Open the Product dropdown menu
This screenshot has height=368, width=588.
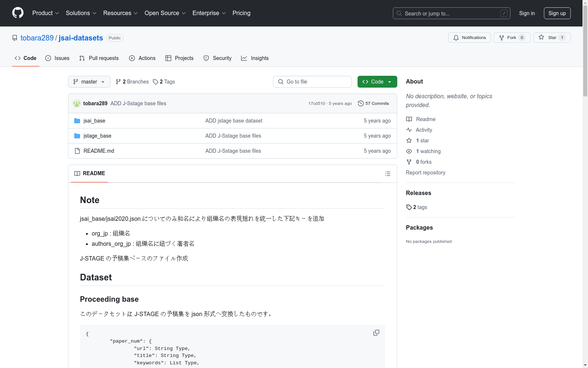click(46, 13)
